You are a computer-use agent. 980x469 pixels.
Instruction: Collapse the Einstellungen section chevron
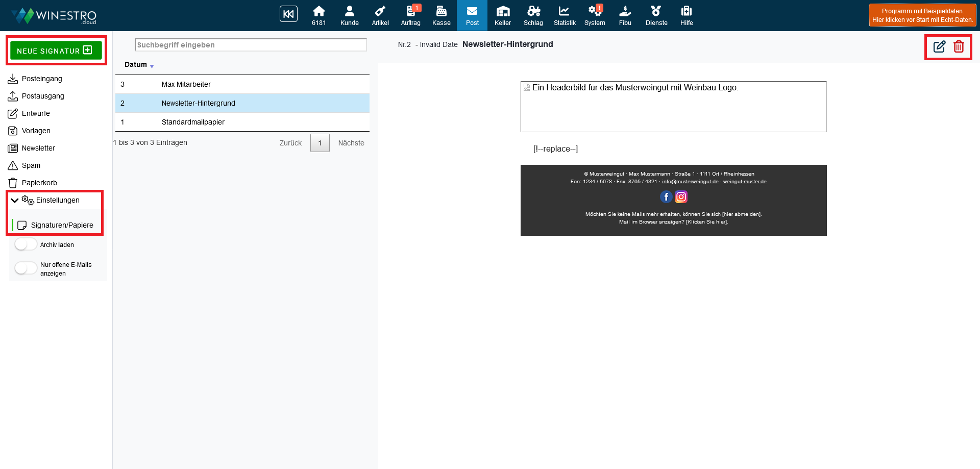(x=15, y=201)
